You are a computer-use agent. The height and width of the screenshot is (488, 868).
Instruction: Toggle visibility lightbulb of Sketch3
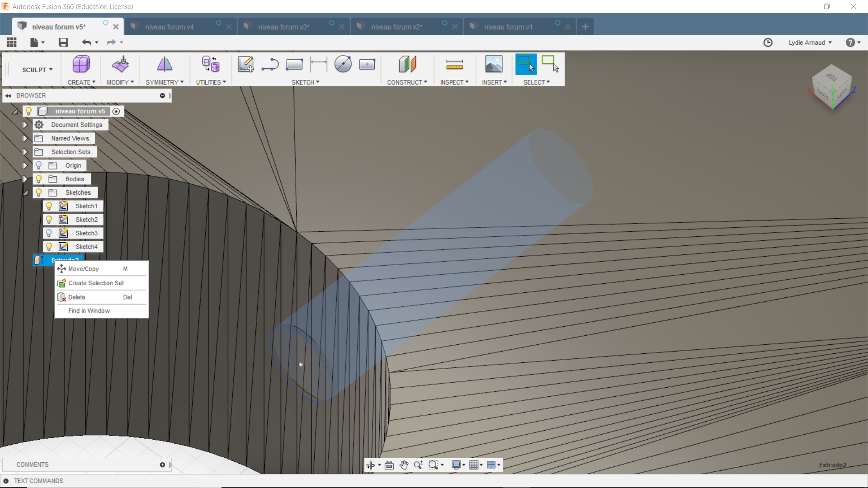(x=49, y=233)
